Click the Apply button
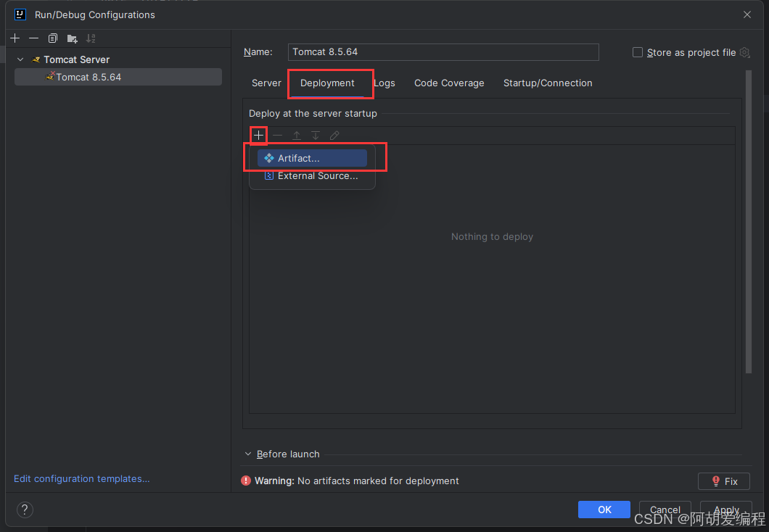769x532 pixels. (726, 510)
